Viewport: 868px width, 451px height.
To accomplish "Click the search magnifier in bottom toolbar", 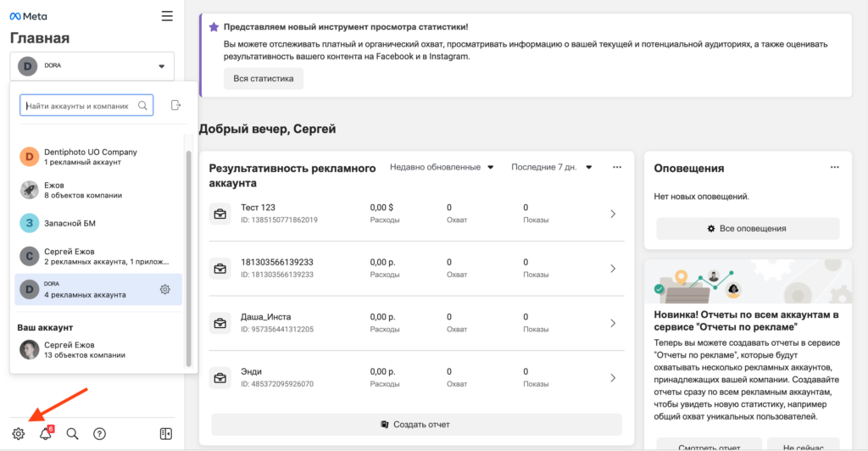I will [x=73, y=434].
